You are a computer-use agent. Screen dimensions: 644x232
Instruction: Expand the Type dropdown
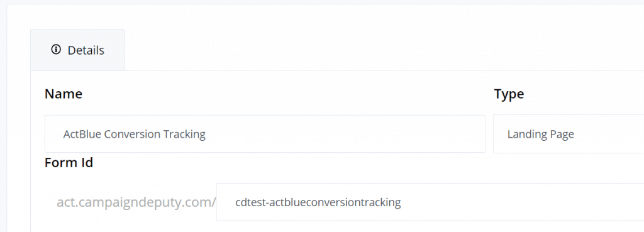pyautogui.click(x=569, y=134)
